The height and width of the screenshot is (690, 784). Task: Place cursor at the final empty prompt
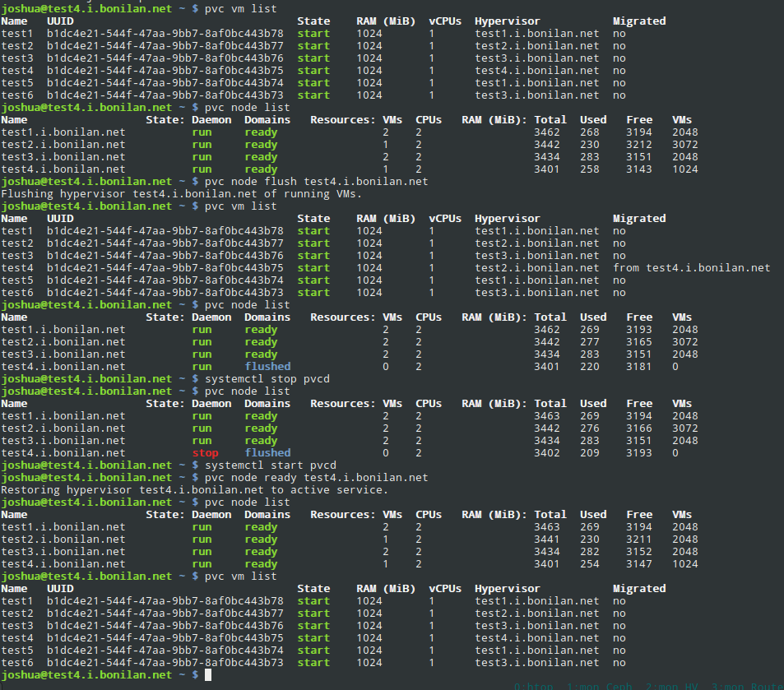(x=208, y=675)
